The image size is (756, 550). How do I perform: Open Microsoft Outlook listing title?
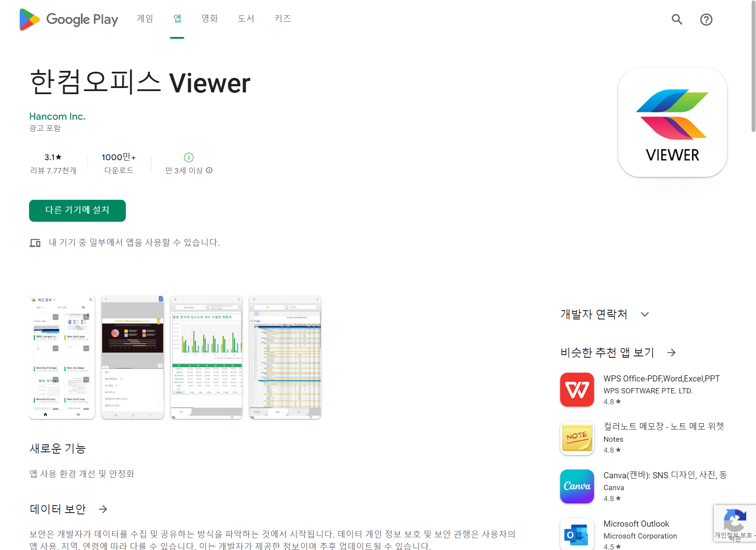[636, 524]
